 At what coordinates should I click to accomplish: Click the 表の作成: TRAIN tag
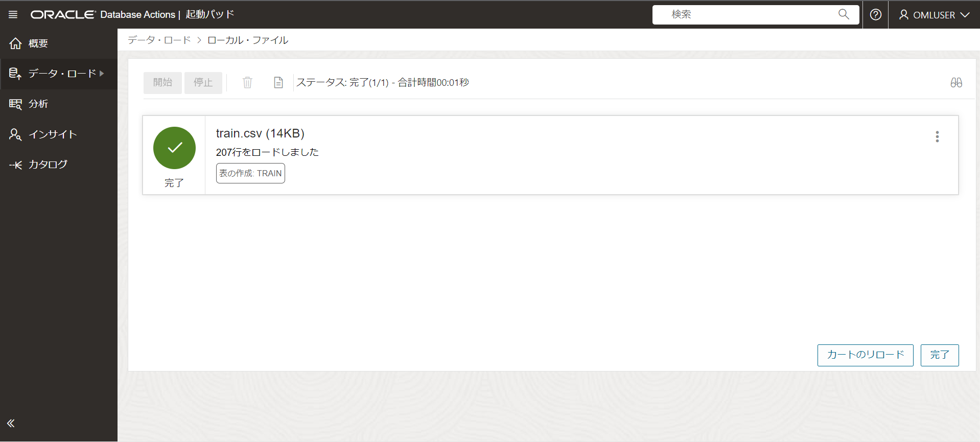tap(250, 173)
